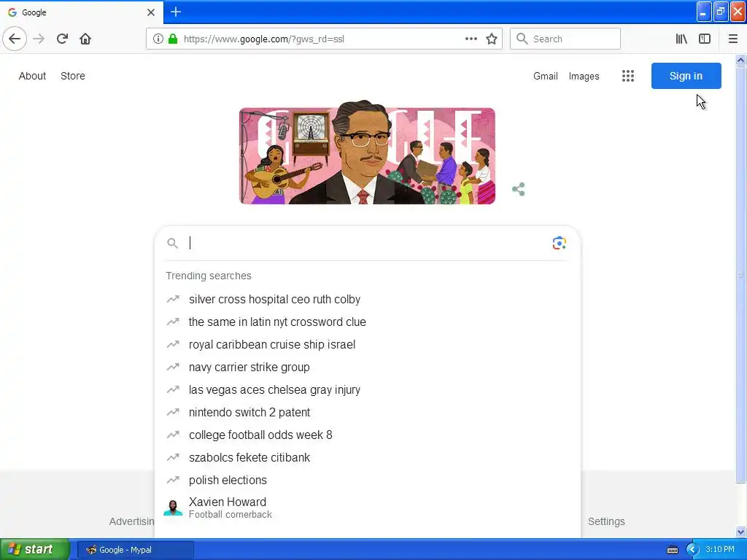
Task: Open the Windows Start menu
Action: tap(34, 550)
